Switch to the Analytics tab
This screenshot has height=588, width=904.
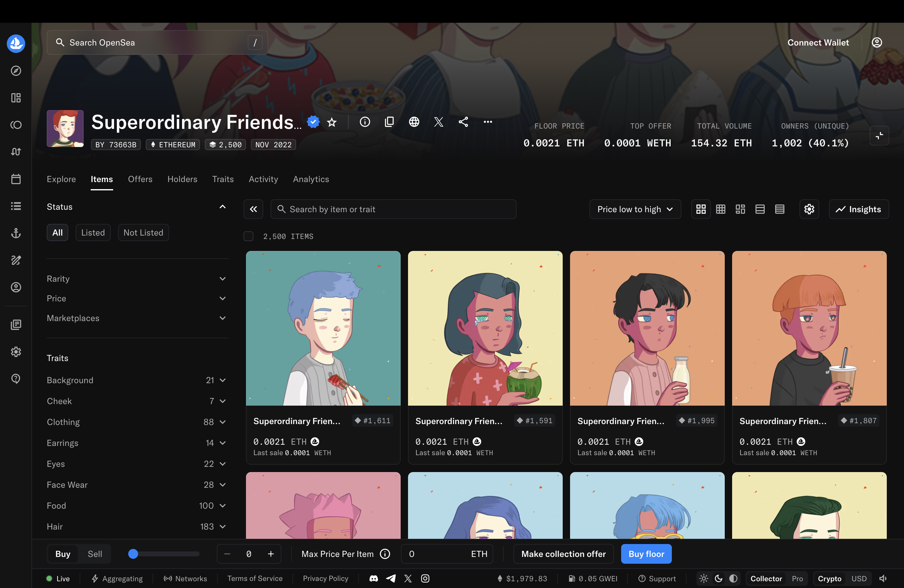(x=311, y=179)
